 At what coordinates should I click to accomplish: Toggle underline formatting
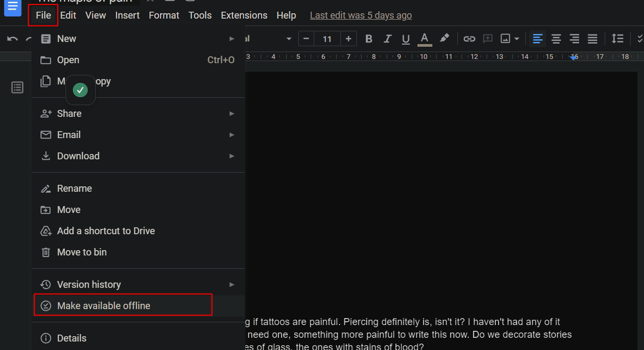pos(406,39)
